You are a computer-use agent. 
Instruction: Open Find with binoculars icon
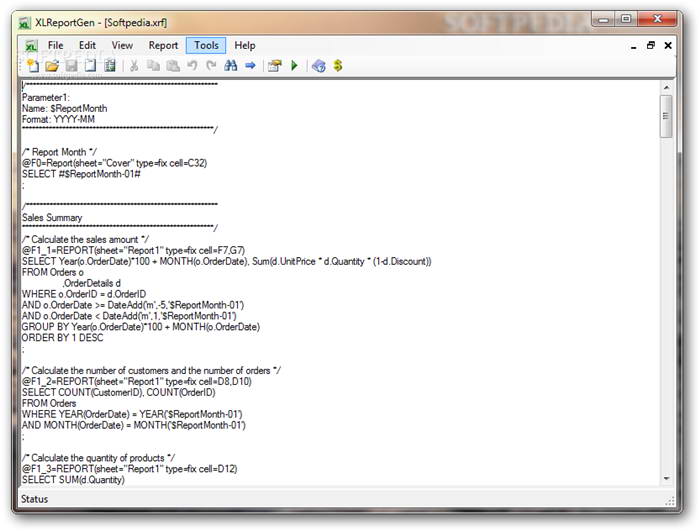[x=230, y=66]
